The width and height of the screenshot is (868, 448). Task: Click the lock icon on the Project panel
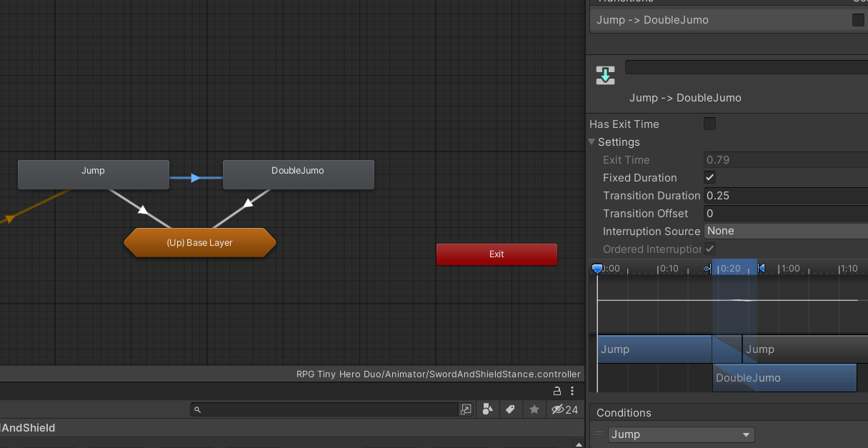(x=557, y=391)
